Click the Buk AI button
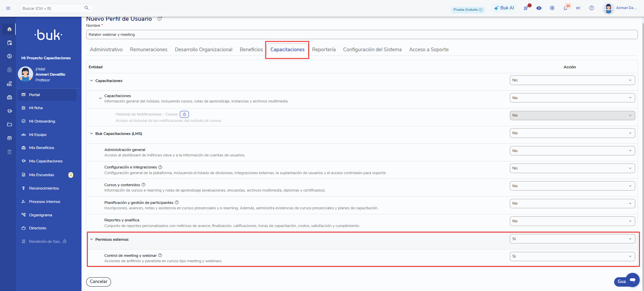 coord(504,8)
